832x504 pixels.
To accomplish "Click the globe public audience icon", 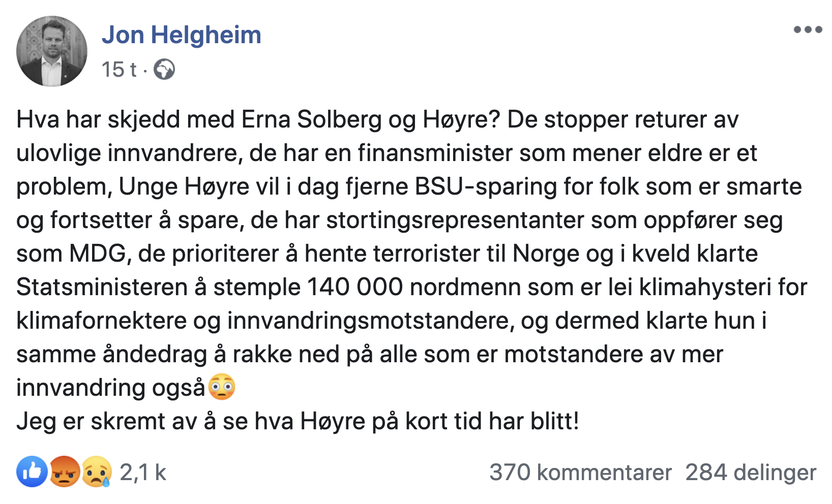I will click(164, 70).
